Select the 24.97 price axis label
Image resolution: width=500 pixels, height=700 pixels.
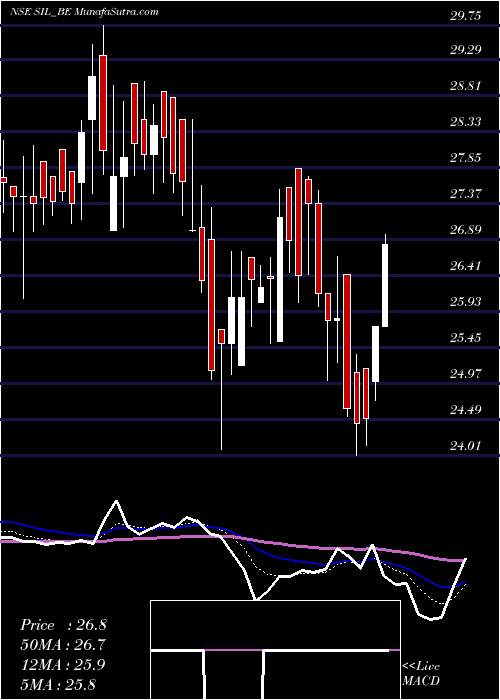(466, 374)
